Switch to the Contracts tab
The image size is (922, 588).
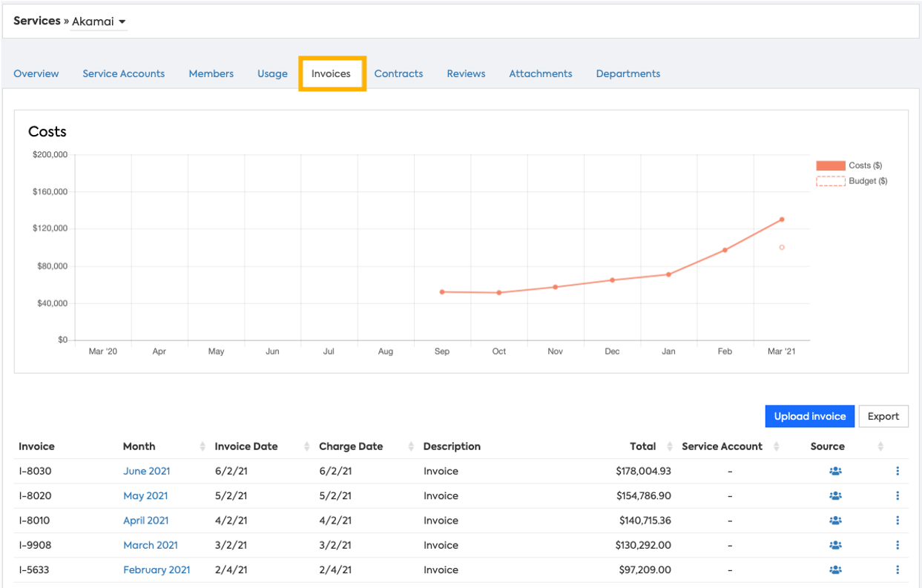pos(398,73)
